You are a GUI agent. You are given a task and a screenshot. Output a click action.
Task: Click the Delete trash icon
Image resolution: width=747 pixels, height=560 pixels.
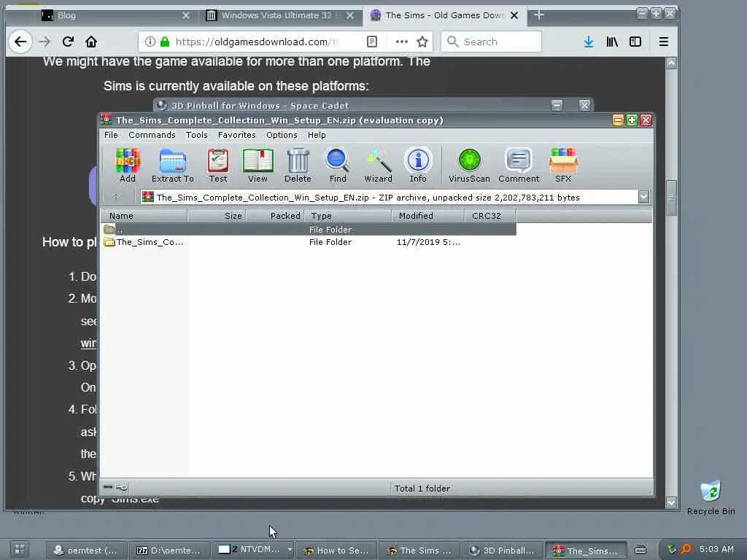(298, 166)
